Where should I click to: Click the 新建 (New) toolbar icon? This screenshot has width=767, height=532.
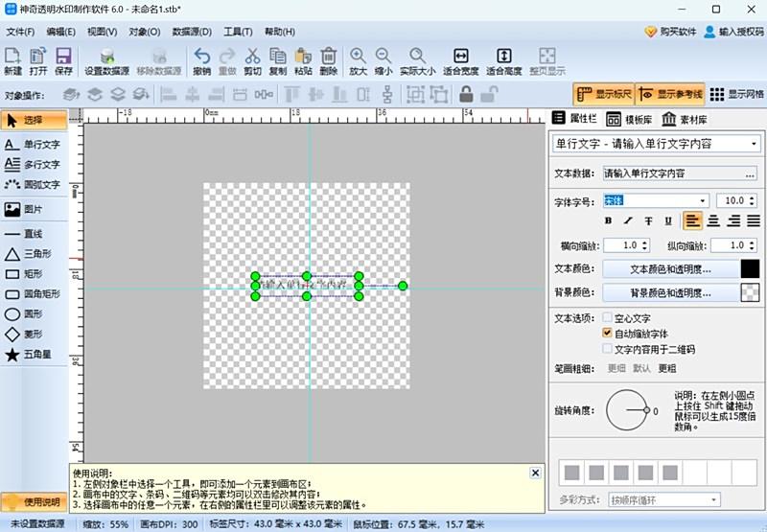tap(12, 60)
